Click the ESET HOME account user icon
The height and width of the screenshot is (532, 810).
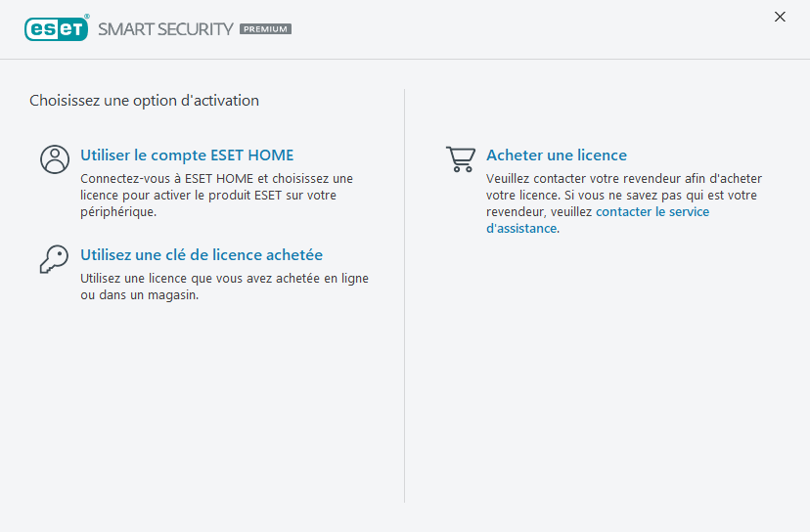[x=55, y=158]
